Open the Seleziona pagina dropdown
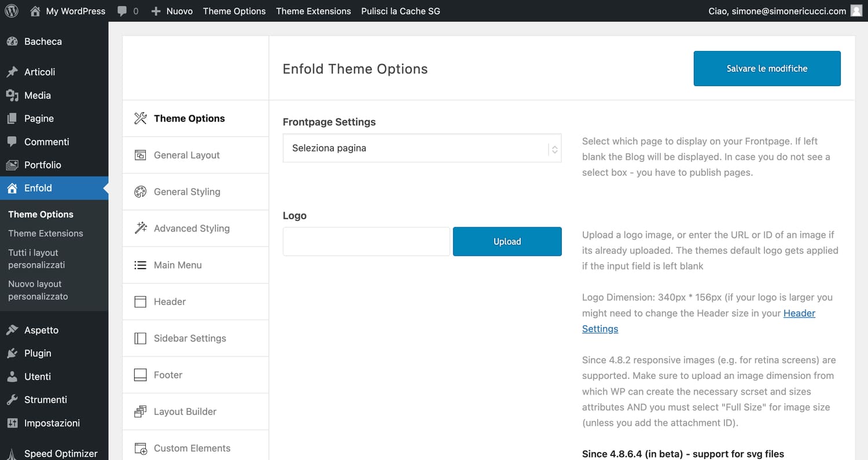Screen dimensions: 868x460 [x=422, y=148]
